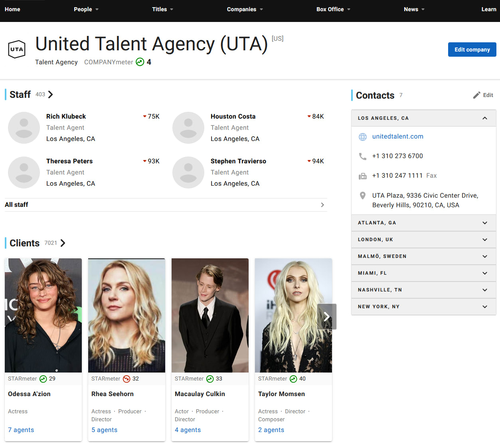Click the globe icon beside unitedtalent.com

click(x=362, y=137)
